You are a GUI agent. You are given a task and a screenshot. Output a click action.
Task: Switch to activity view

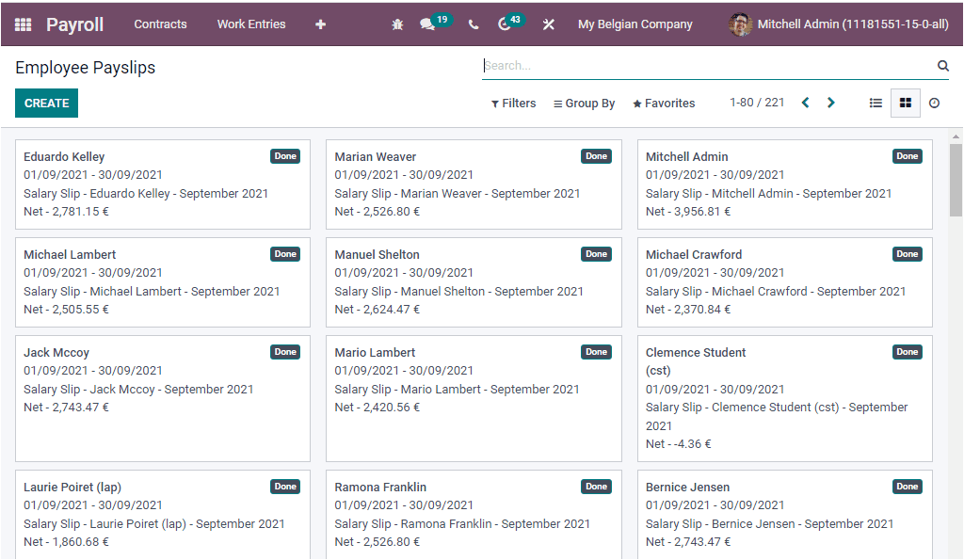(x=932, y=103)
